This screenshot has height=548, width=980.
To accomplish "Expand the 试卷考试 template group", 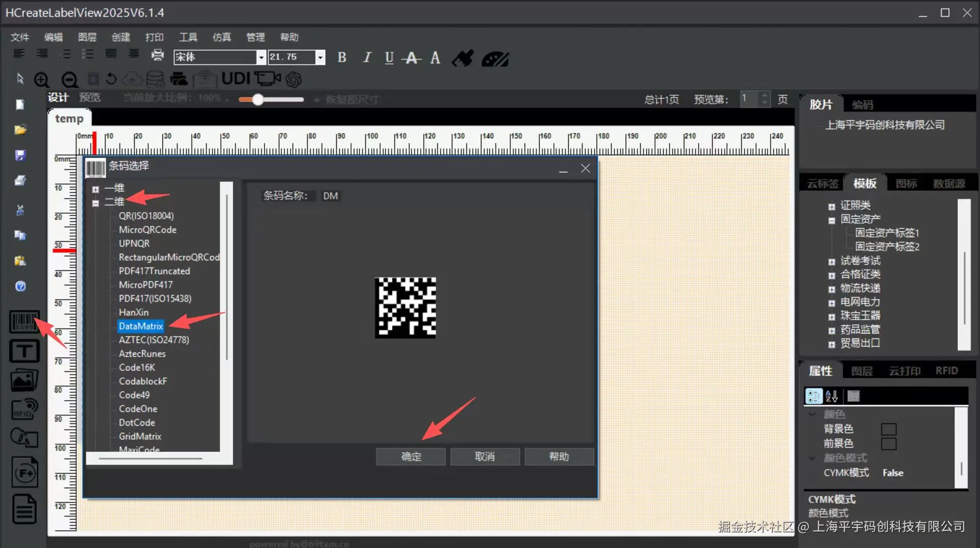I will pos(831,262).
